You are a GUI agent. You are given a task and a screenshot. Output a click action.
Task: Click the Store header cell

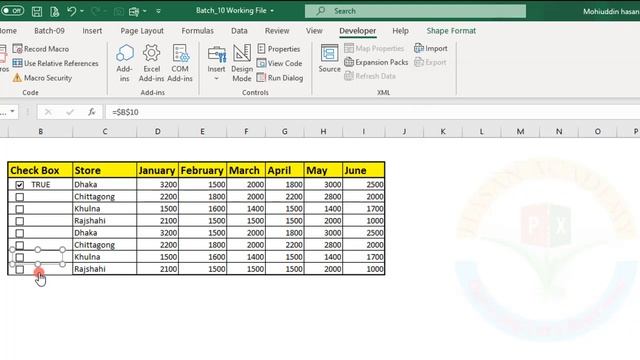click(x=104, y=170)
